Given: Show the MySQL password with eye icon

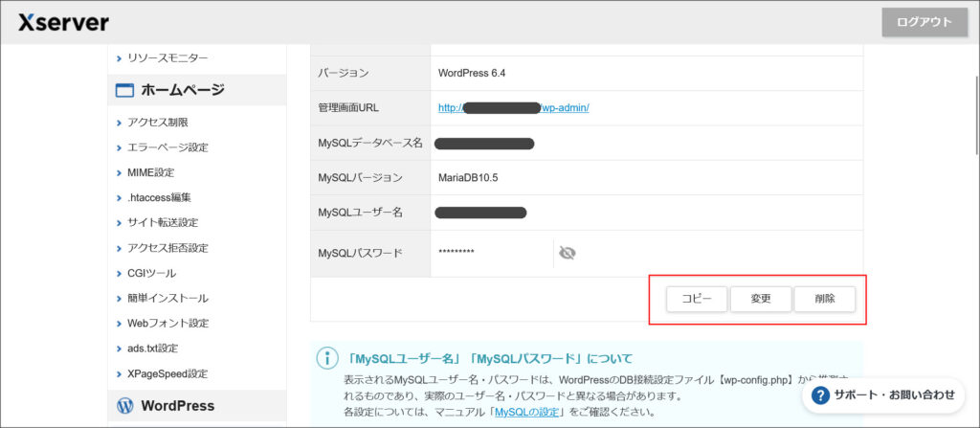Looking at the screenshot, I should (567, 253).
